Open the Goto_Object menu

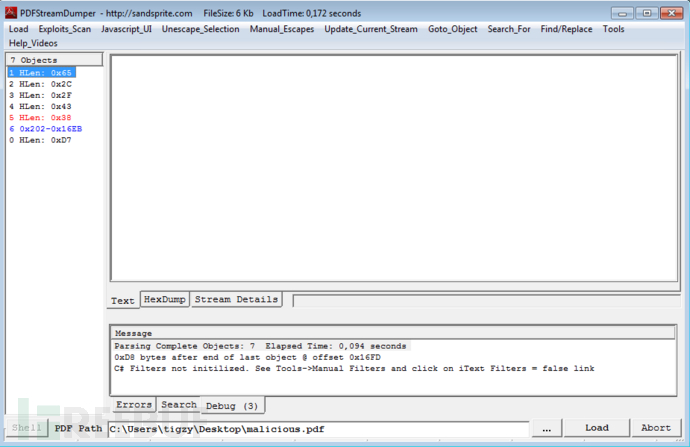(453, 29)
